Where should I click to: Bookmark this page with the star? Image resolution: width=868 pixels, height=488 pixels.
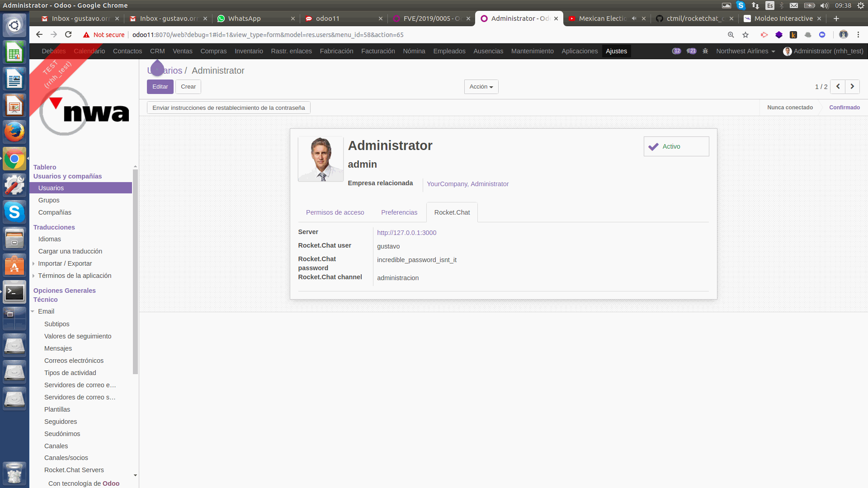[745, 35]
